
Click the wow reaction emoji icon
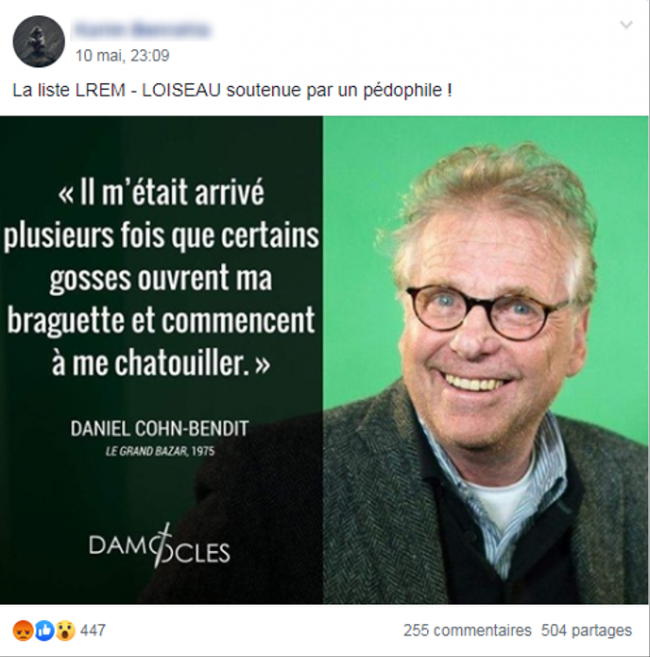tap(65, 630)
